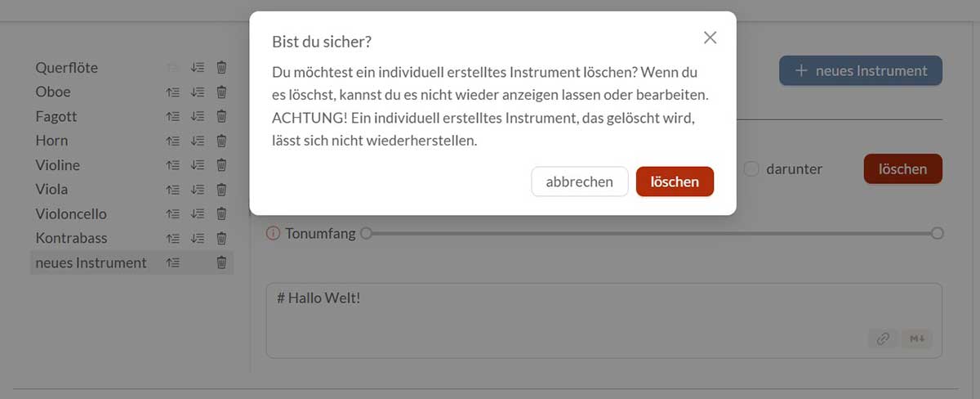Click the trash icon beside Kontrabass
The image size is (980, 399).
click(221, 239)
